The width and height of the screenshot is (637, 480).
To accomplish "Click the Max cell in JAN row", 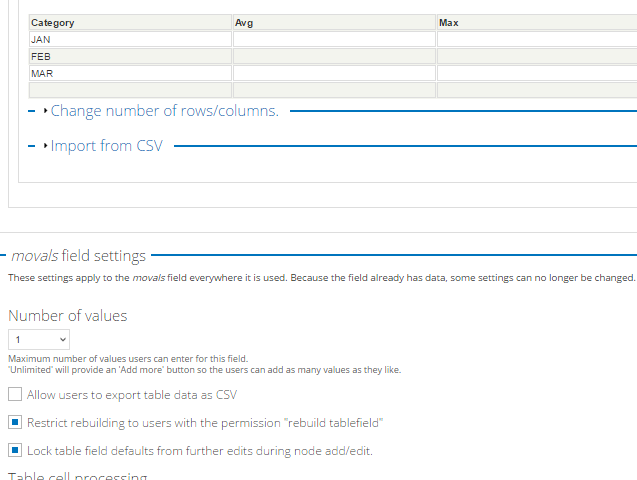I will coord(537,39).
